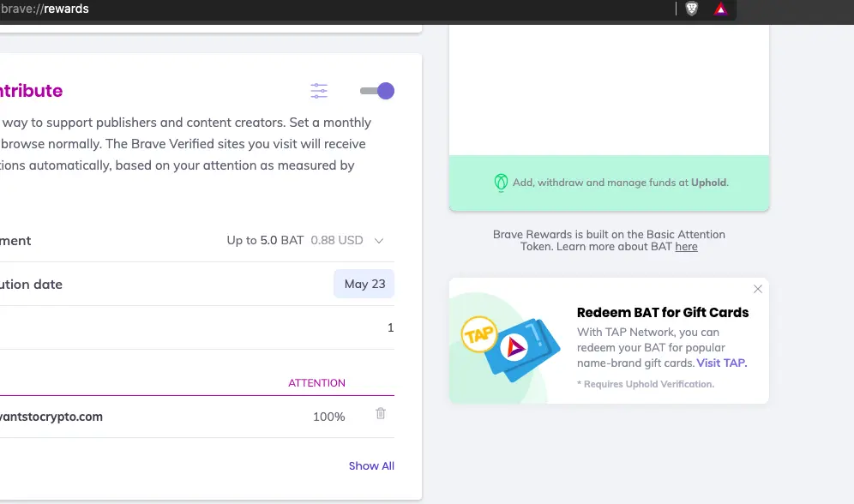Screen dimensions: 854x504
Task: Click the Requires Uphold Verification note
Action: click(646, 384)
